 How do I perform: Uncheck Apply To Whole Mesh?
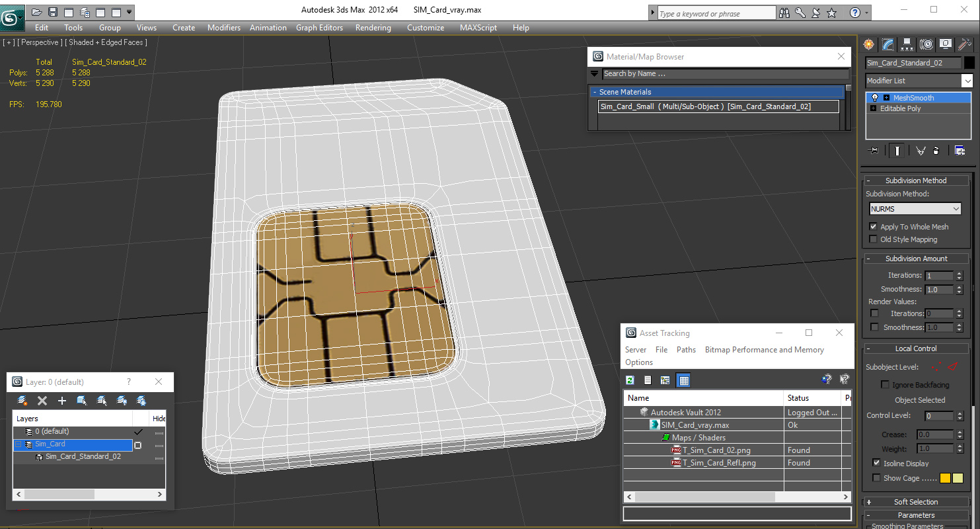[x=874, y=227]
